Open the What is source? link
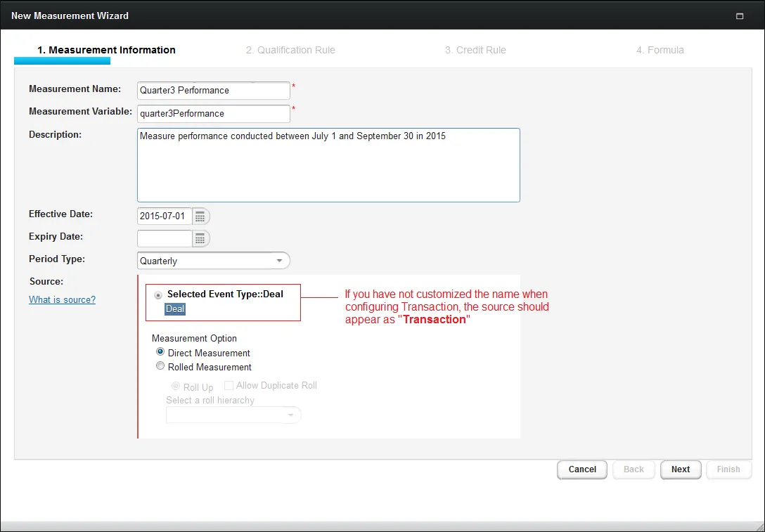The width and height of the screenshot is (765, 532). pyautogui.click(x=62, y=299)
